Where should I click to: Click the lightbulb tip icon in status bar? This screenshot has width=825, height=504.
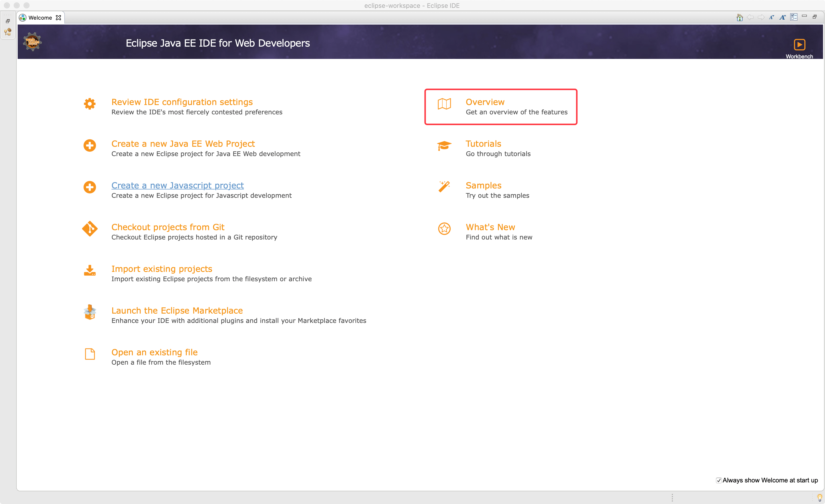[x=820, y=498]
